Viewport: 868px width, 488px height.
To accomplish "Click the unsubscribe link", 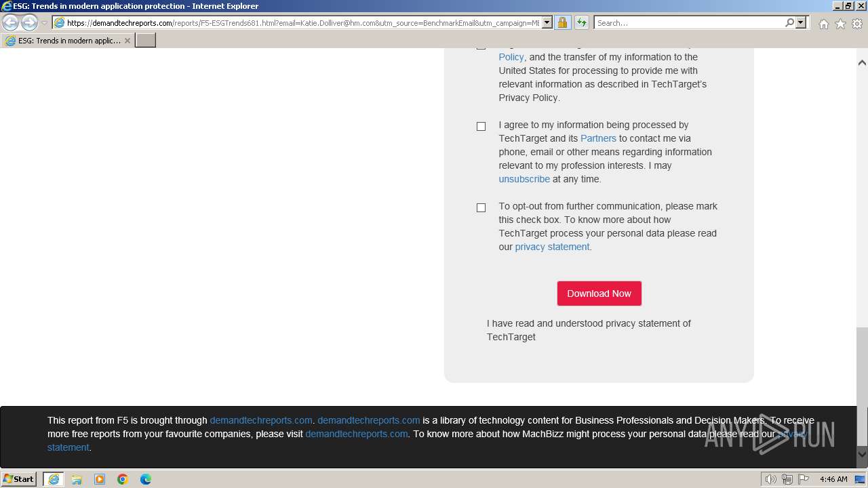I will (524, 179).
